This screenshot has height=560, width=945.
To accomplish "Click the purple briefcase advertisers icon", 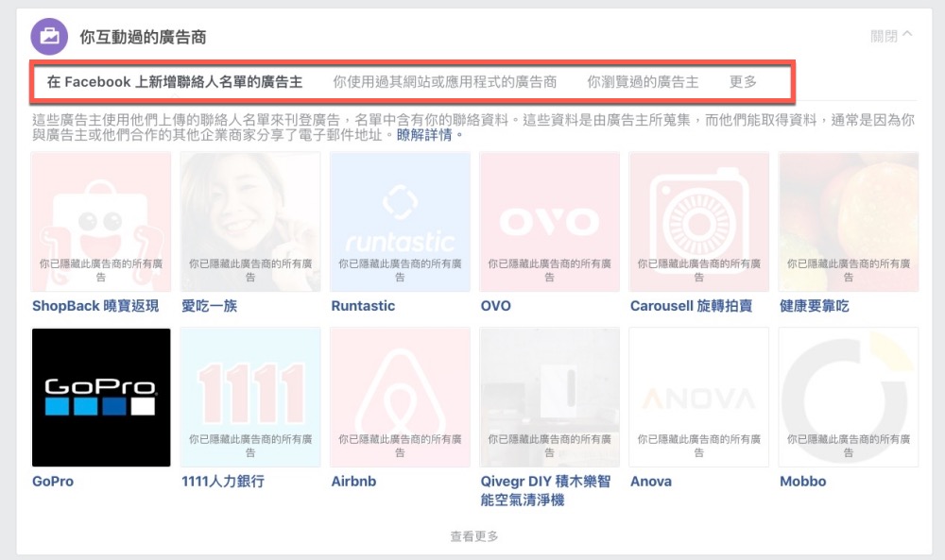I will (x=49, y=37).
